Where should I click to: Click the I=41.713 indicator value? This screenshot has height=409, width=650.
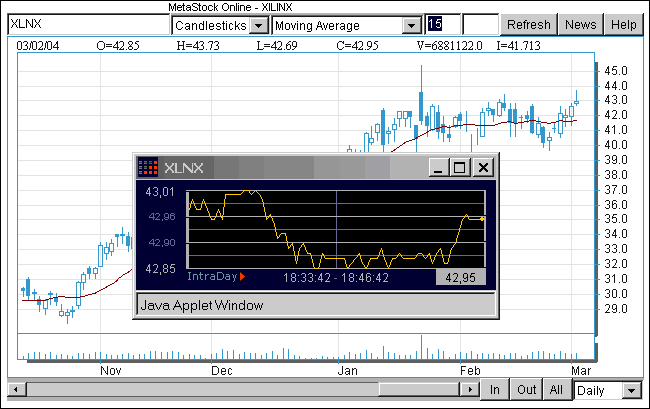tap(519, 46)
